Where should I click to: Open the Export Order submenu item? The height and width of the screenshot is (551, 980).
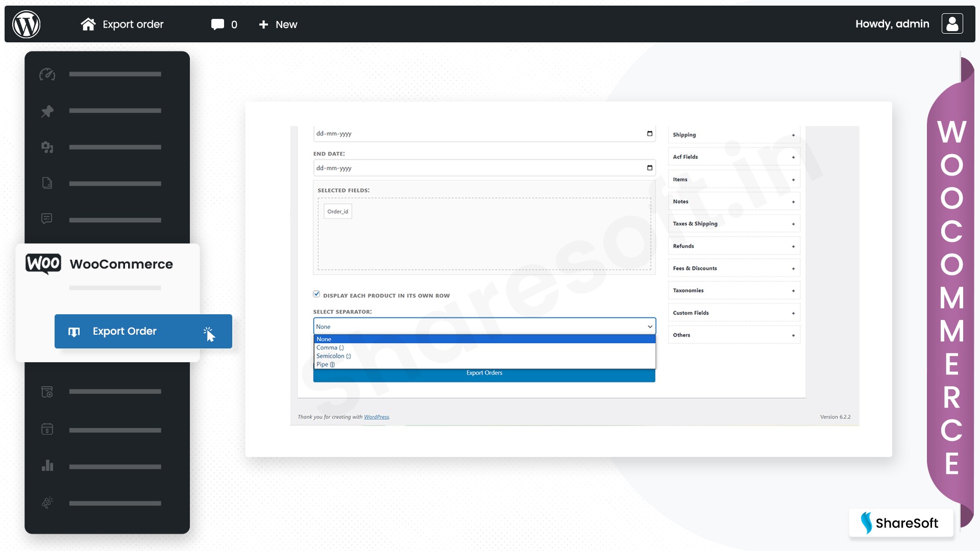click(x=143, y=332)
